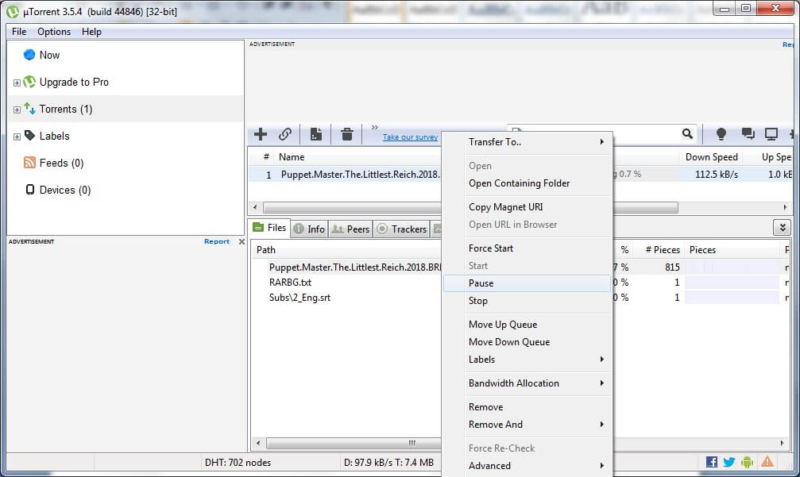This screenshot has height=477, width=800.
Task: Click the warning triangle in status bar
Action: [767, 462]
